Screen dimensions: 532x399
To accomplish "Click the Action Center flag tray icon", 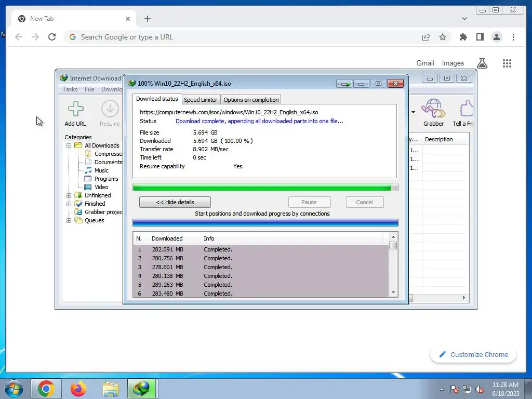I will 455,390.
